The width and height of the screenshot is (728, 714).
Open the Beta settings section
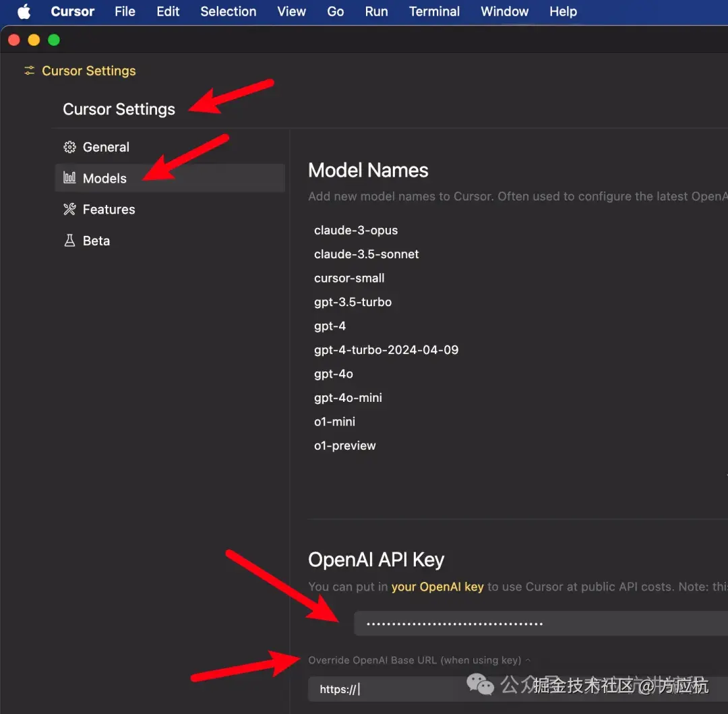tap(170, 241)
